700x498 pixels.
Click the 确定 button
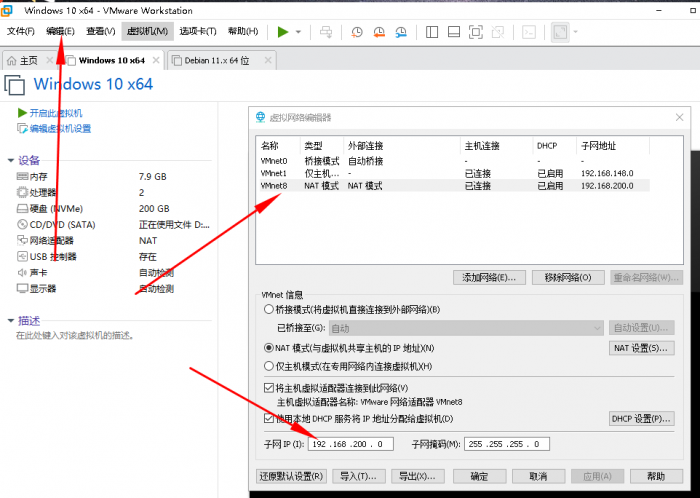(x=479, y=476)
